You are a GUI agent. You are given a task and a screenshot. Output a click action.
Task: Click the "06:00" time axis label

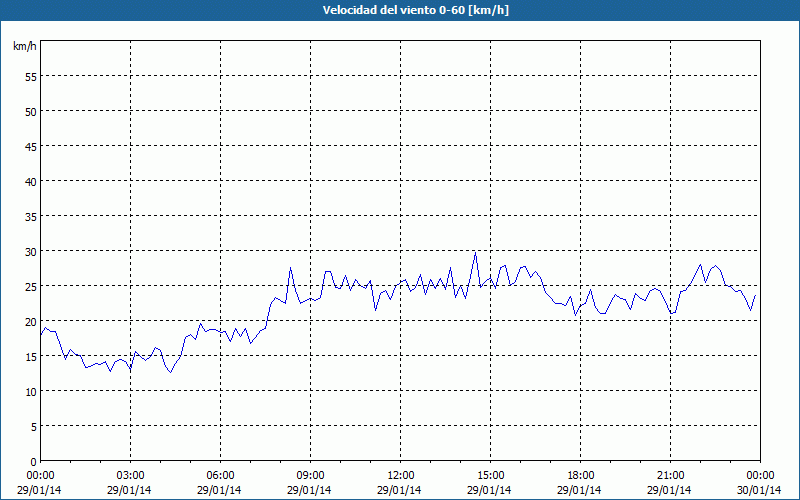pyautogui.click(x=220, y=476)
